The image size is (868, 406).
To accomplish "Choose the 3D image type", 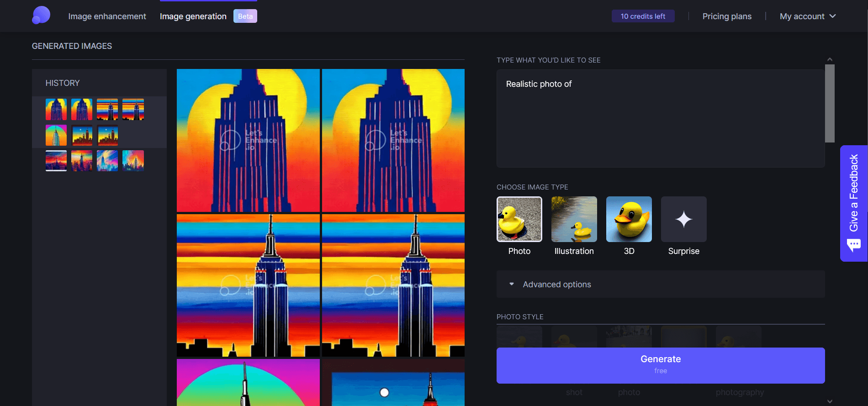I will [629, 219].
